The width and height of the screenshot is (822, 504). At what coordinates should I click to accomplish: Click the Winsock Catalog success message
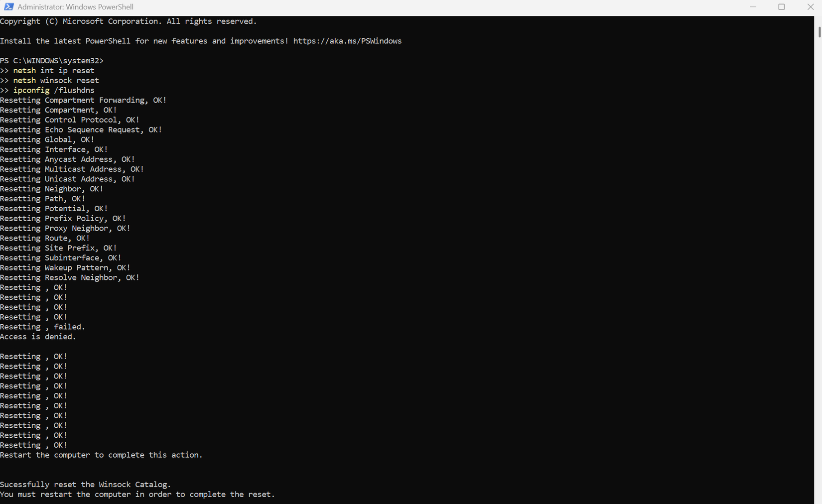85,484
